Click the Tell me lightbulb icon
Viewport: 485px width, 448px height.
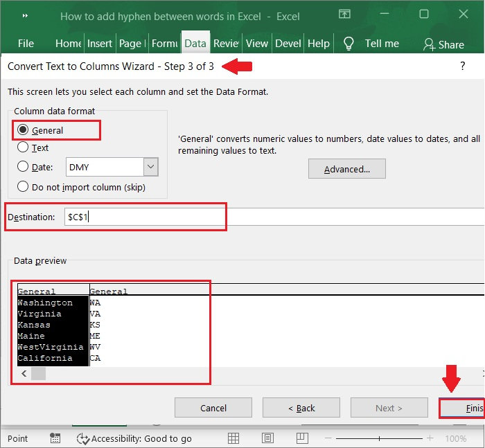click(x=349, y=43)
